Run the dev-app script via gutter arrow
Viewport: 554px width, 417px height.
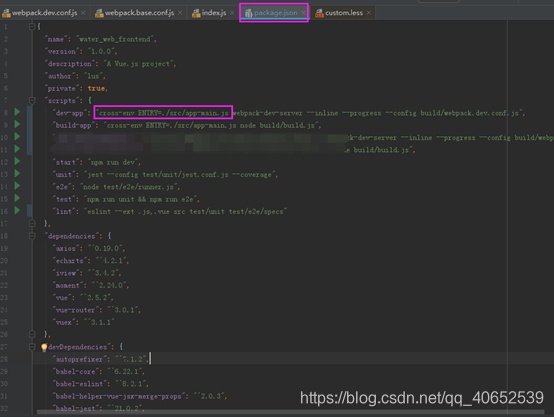[17, 112]
